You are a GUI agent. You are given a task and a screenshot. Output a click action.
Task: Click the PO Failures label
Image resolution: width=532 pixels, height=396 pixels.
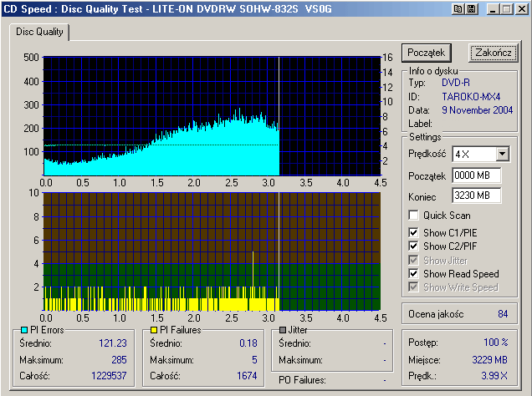(302, 380)
